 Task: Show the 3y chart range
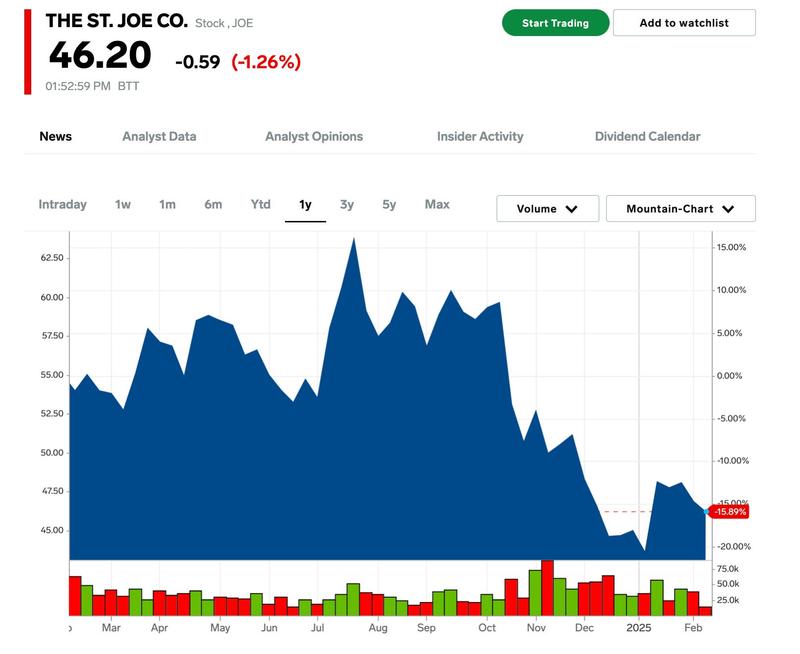pyautogui.click(x=346, y=204)
